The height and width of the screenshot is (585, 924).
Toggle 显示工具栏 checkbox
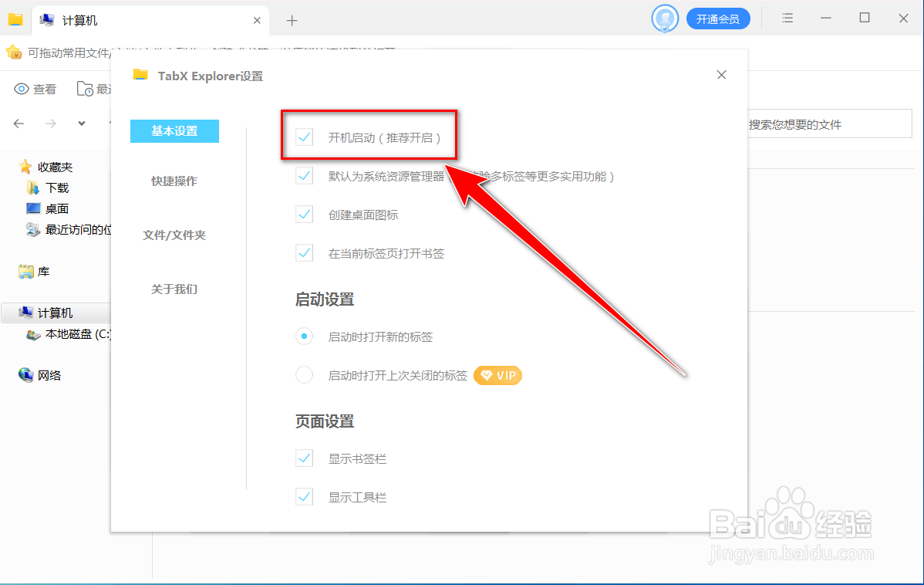(304, 497)
